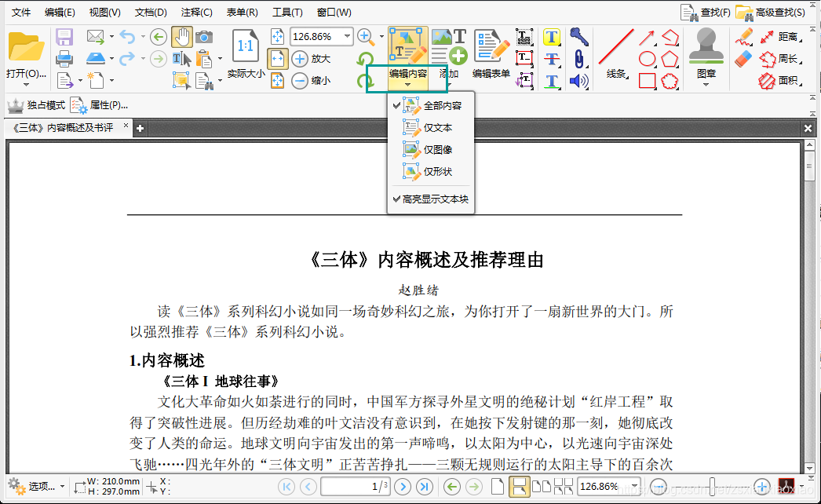The width and height of the screenshot is (821, 504).
Task: Choose 仅形状 from the dropdown menu
Action: [x=430, y=172]
